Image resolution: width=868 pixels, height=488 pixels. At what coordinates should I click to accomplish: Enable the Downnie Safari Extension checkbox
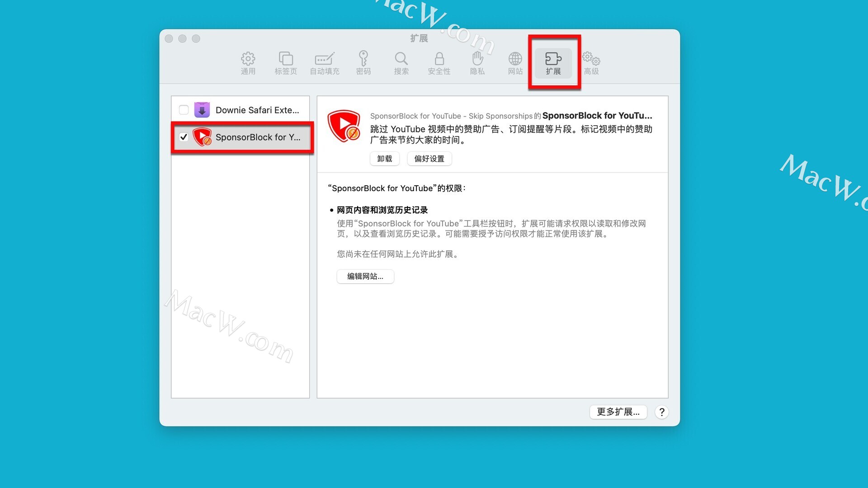coord(184,110)
